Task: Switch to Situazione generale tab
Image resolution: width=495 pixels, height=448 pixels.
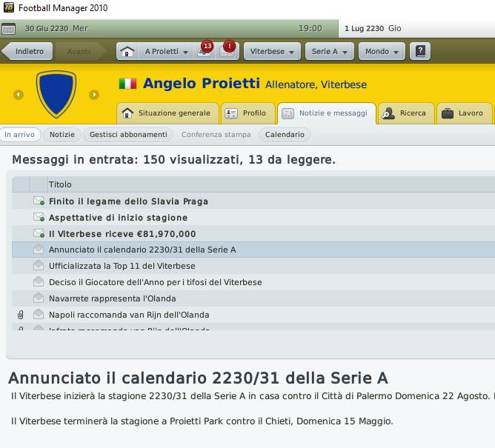Action: [x=167, y=113]
